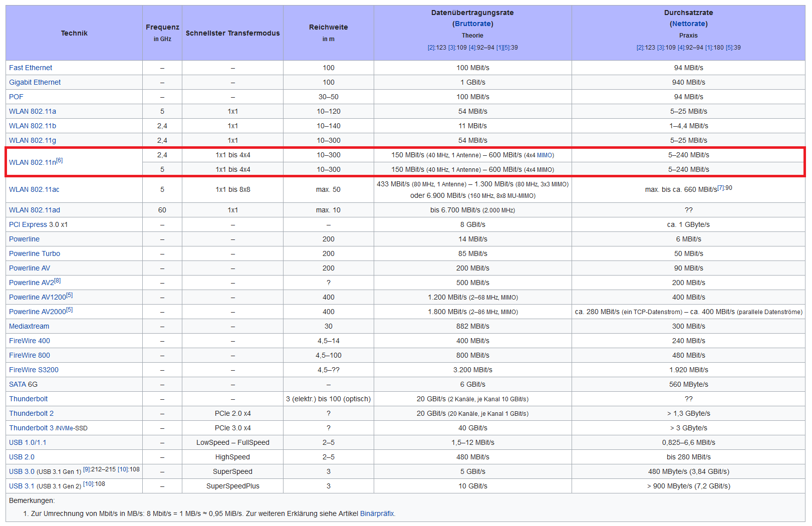Open the MIMO link in 5 GHz 802.11n row

click(545, 170)
